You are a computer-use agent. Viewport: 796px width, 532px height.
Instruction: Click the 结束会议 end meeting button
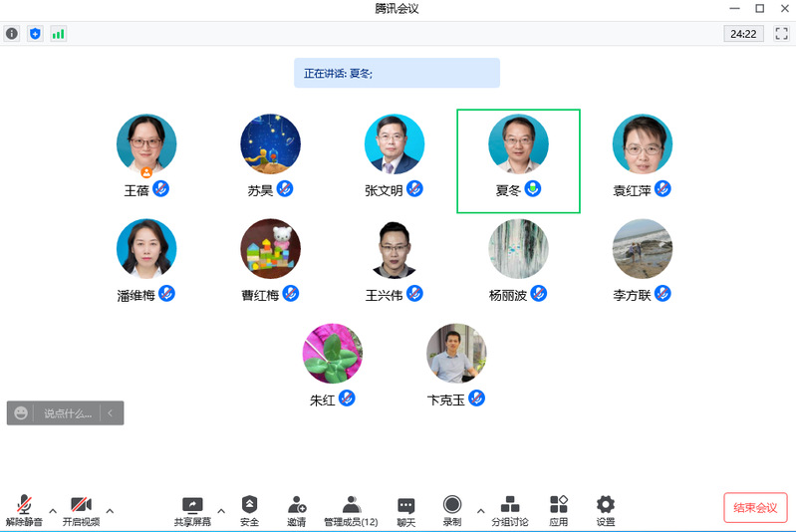[755, 508]
